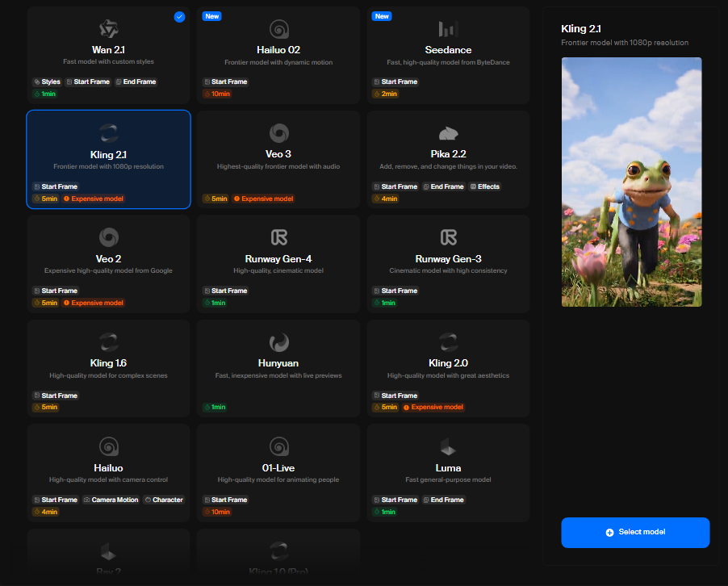Click the Veo 3 model title
The height and width of the screenshot is (586, 728).
click(278, 154)
